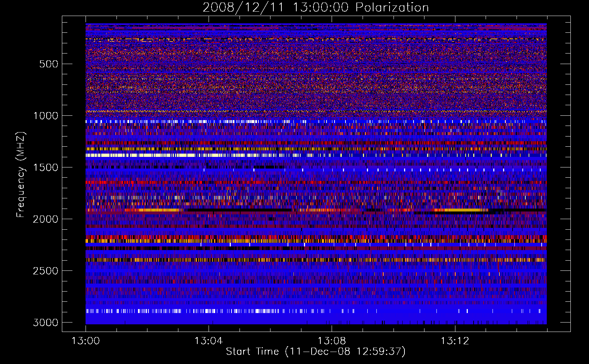Click the 3000 frequency tick label
Screen dimensions: 589x364
46,323
